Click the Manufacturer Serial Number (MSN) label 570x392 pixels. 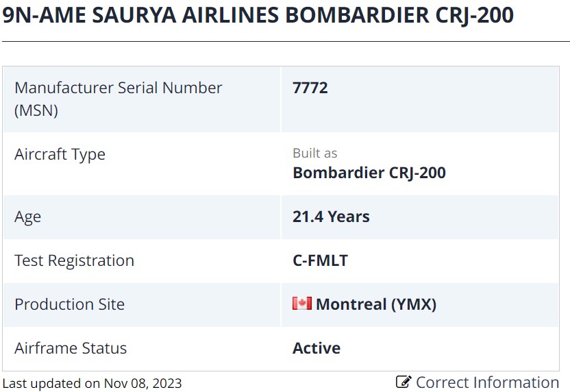(x=118, y=99)
